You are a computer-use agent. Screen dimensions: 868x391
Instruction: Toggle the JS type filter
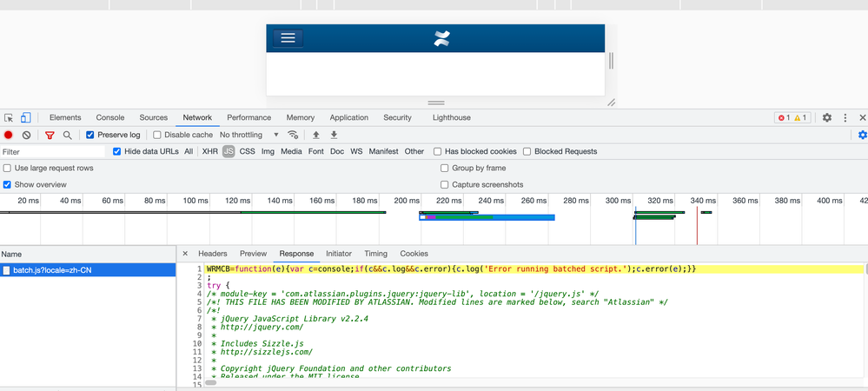point(229,151)
